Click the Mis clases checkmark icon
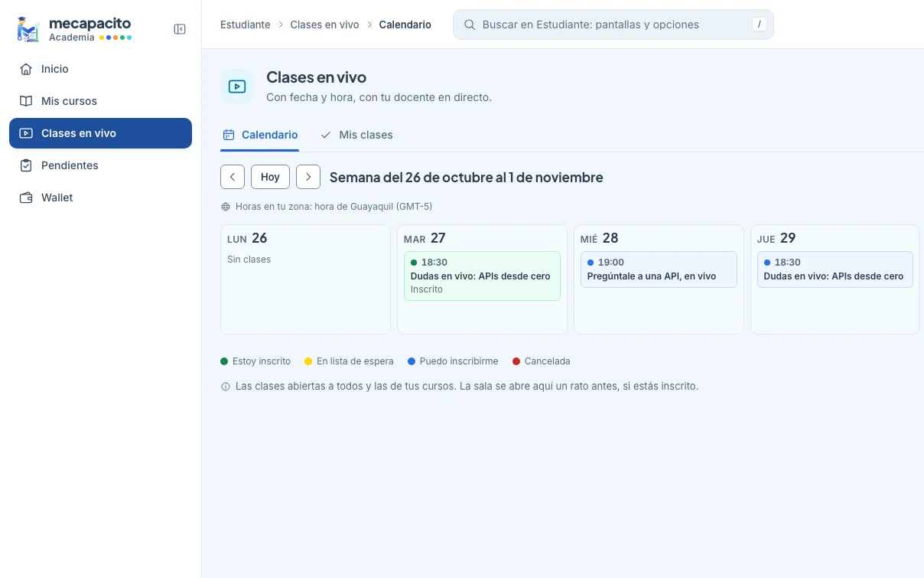 [326, 135]
